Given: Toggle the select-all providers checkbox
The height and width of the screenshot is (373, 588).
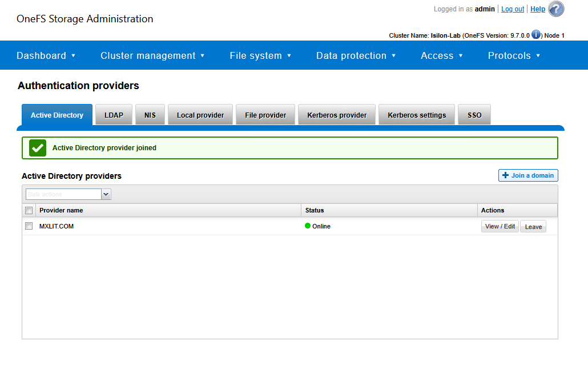Looking at the screenshot, I should tap(29, 210).
